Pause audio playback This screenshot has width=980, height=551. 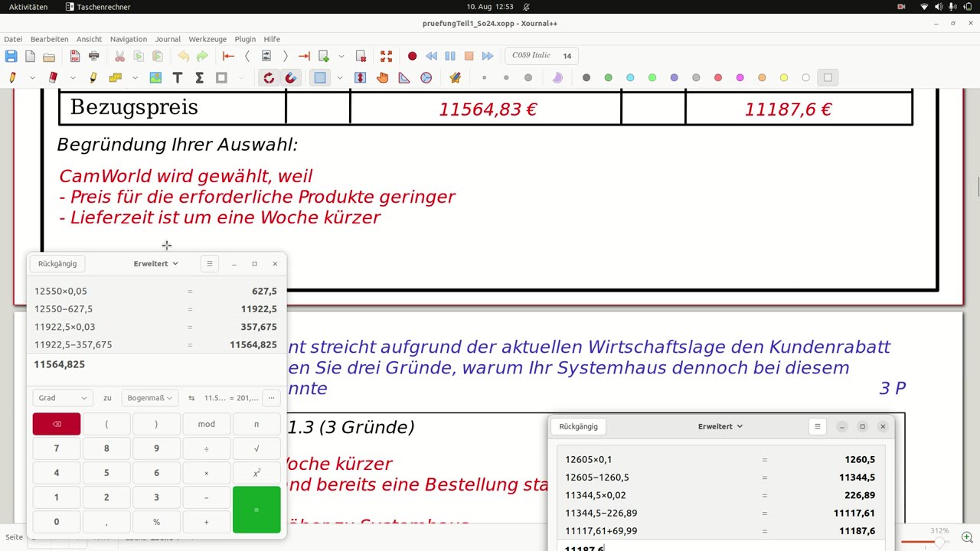click(450, 56)
